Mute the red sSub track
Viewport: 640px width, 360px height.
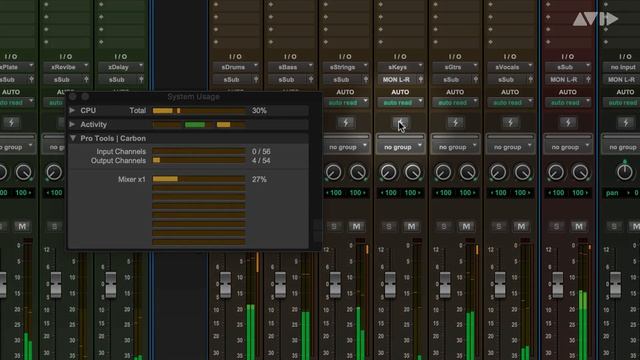point(579,227)
